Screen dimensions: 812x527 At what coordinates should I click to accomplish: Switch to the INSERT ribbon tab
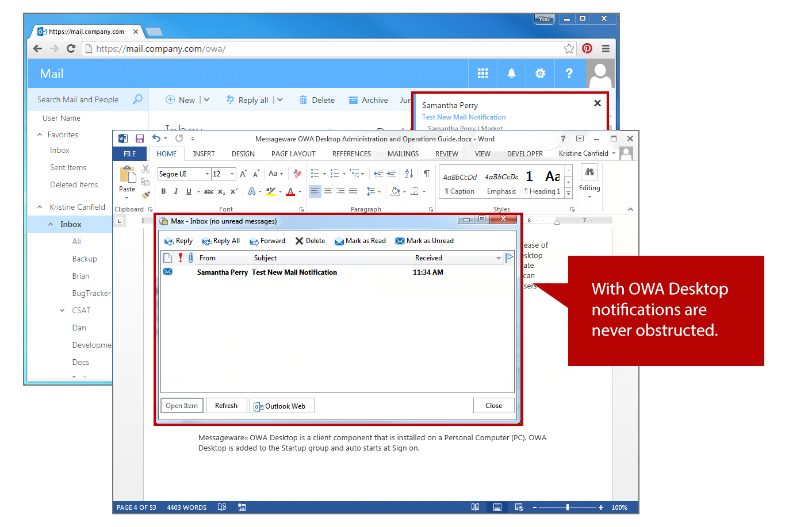[x=204, y=153]
